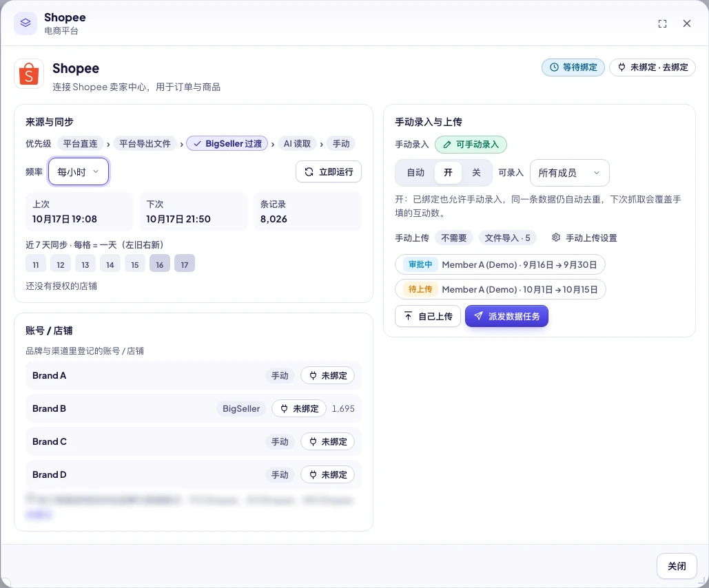Select day 16 sync cell
Viewport: 709px width, 588px height.
pyautogui.click(x=160, y=264)
